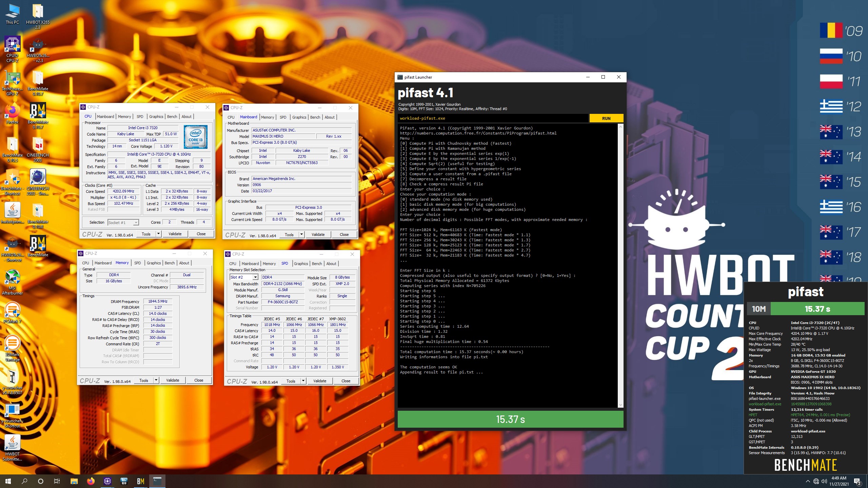The width and height of the screenshot is (868, 488).
Task: Click the workload-pifast.exe command field
Action: click(493, 118)
